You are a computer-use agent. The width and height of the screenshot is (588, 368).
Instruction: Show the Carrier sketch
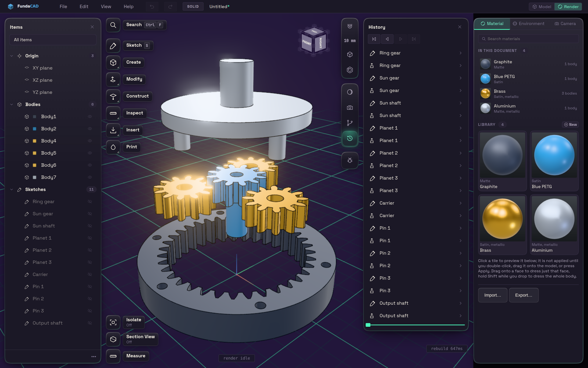pyautogui.click(x=90, y=275)
